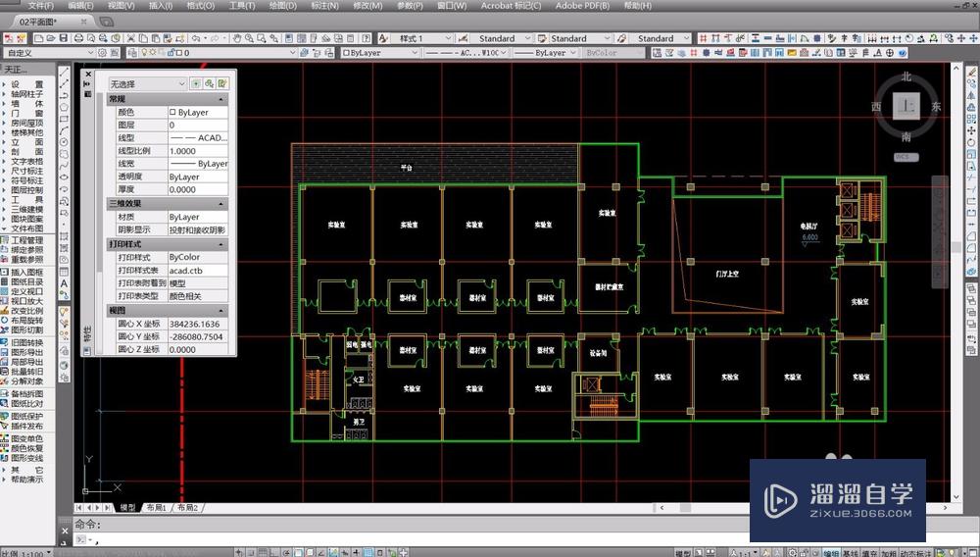Toggle the layer on/off lightbulb
980x557 pixels.
144,53
